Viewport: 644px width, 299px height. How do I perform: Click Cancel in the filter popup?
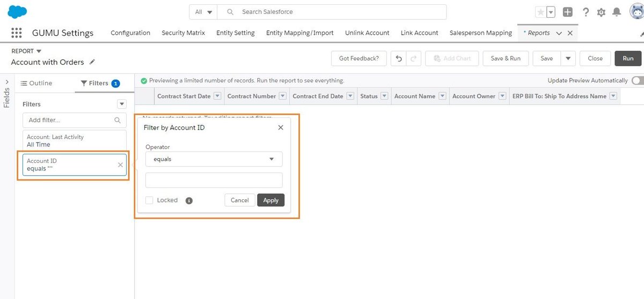(239, 200)
